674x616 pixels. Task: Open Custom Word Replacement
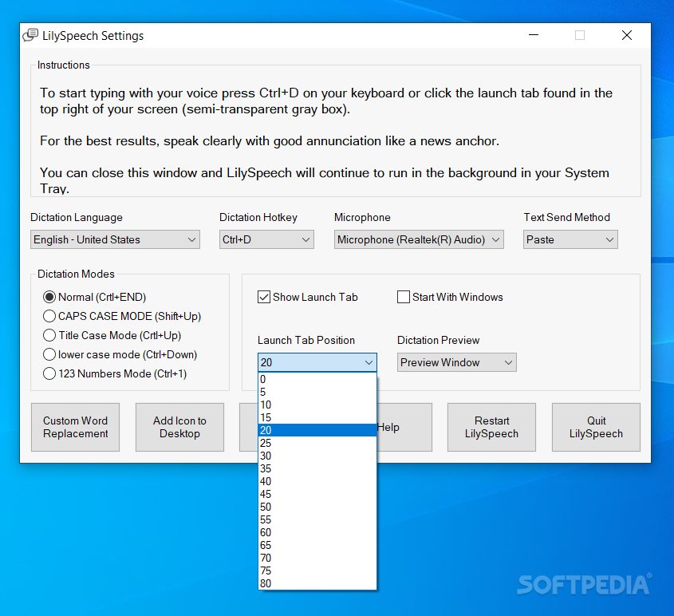[75, 427]
